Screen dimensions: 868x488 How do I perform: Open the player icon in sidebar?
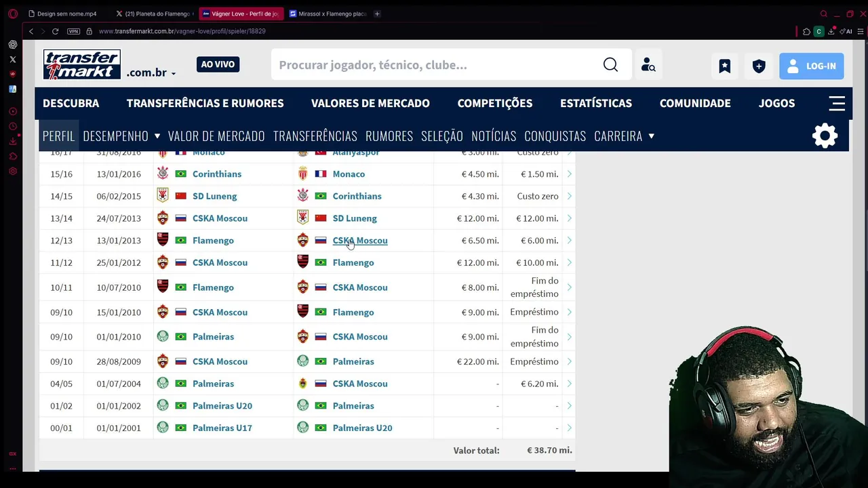[x=13, y=111]
